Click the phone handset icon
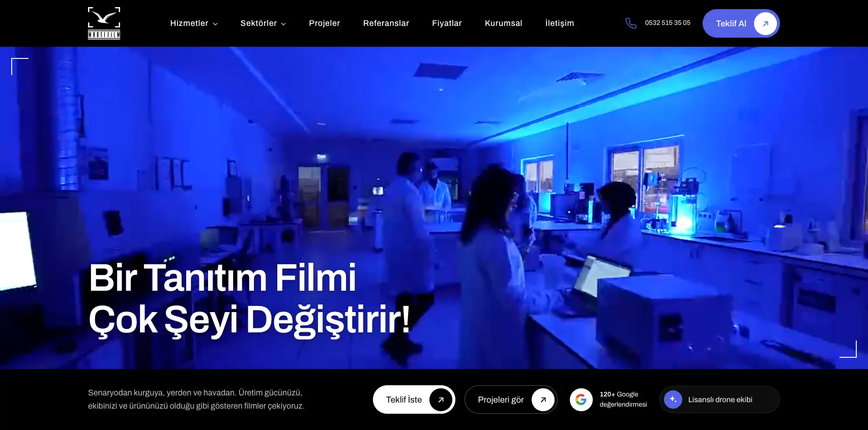Image resolution: width=868 pixels, height=430 pixels. (631, 23)
